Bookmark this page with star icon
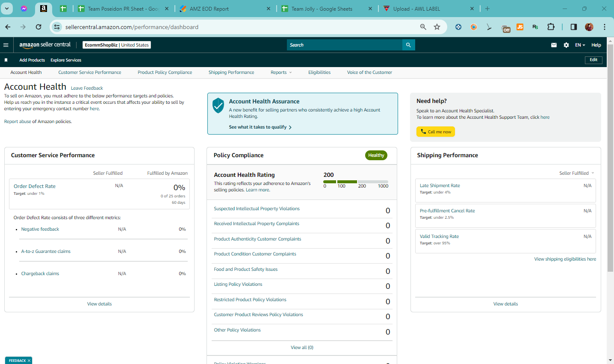This screenshot has width=614, height=364. 437,27
